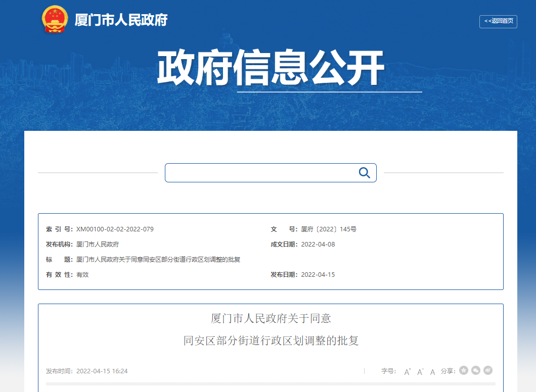Image resolution: width=536 pixels, height=392 pixels.
Task: Click the 政府信息公开 banner heading
Action: pos(271,67)
